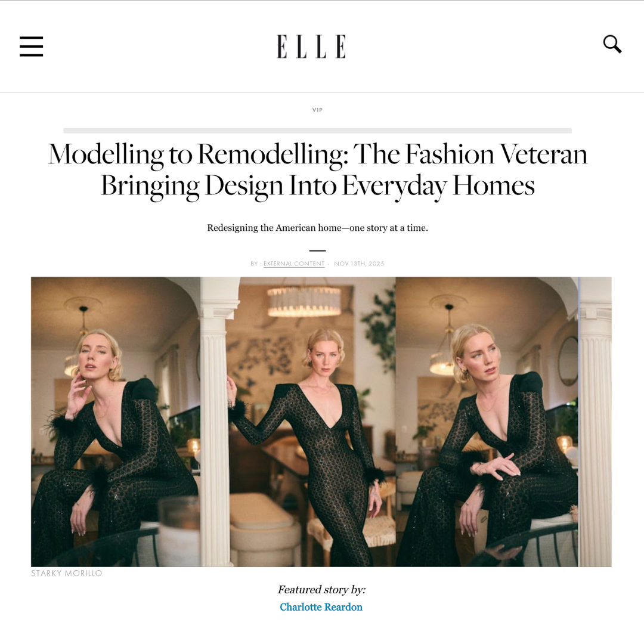Open Charlotte Reardon's author link
This screenshot has width=644, height=644.
tap(321, 607)
